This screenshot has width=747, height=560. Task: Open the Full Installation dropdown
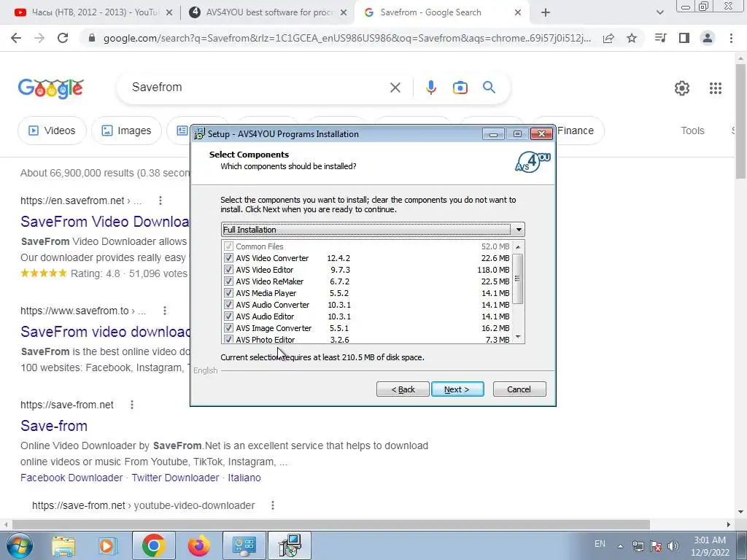tap(373, 230)
